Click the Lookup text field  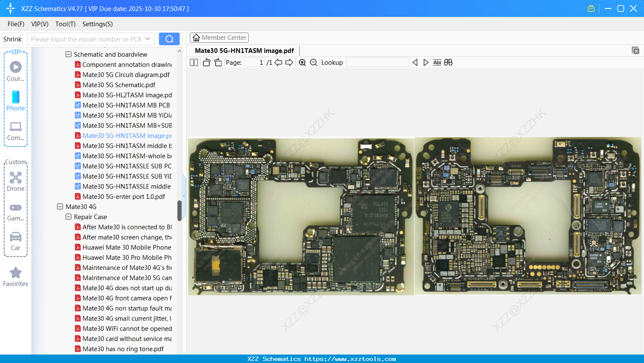pyautogui.click(x=377, y=62)
